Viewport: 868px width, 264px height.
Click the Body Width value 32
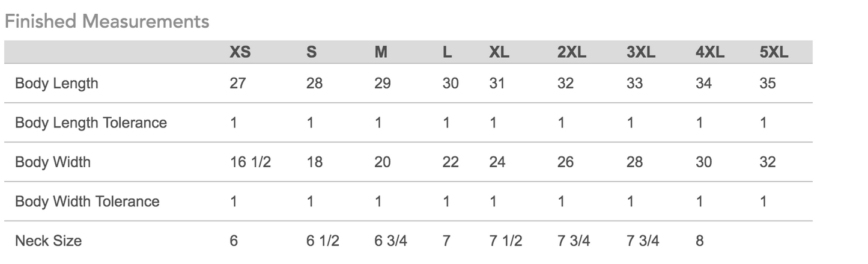point(768,162)
